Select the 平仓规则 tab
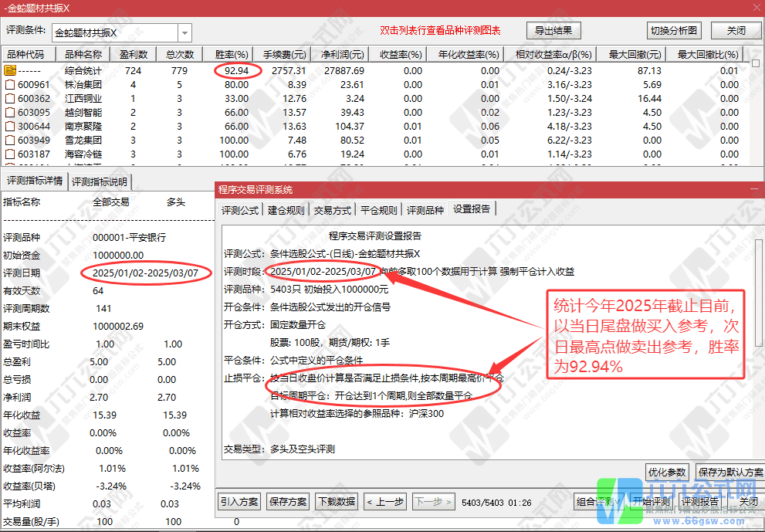Viewport: 765px width, 532px height. (379, 210)
